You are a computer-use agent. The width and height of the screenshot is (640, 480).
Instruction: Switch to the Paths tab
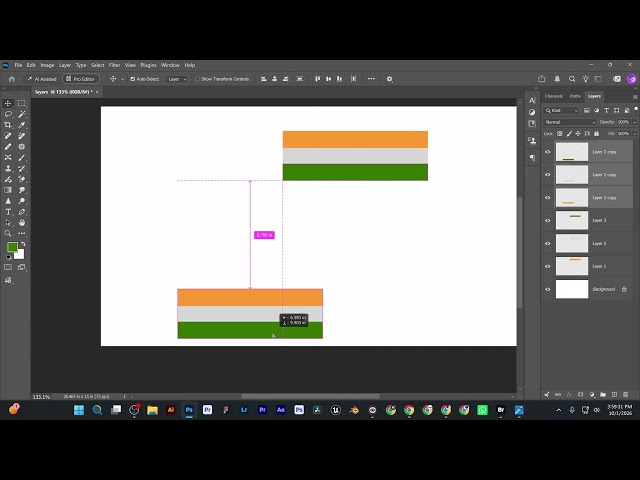point(575,96)
